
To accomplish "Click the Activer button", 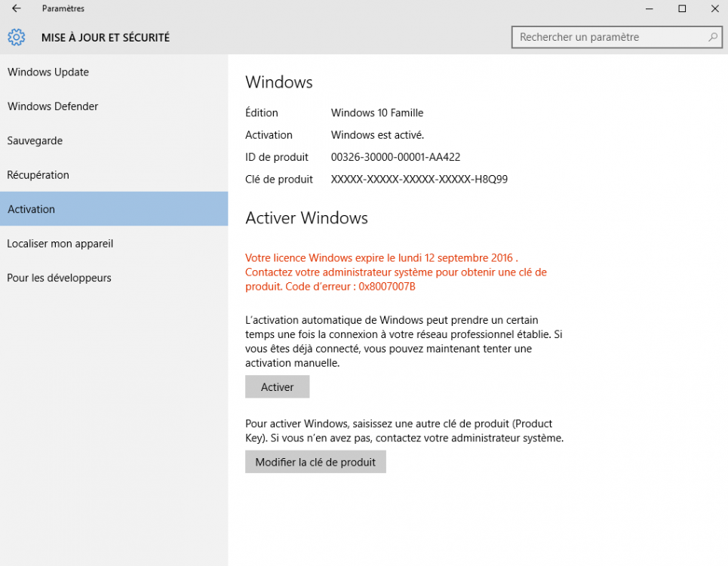I will pyautogui.click(x=277, y=386).
